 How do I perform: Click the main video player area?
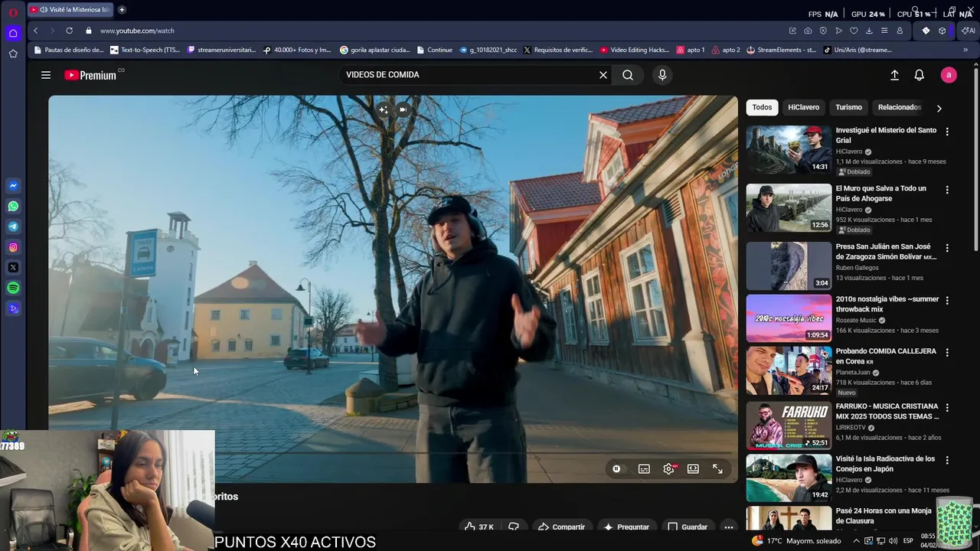[x=393, y=289]
